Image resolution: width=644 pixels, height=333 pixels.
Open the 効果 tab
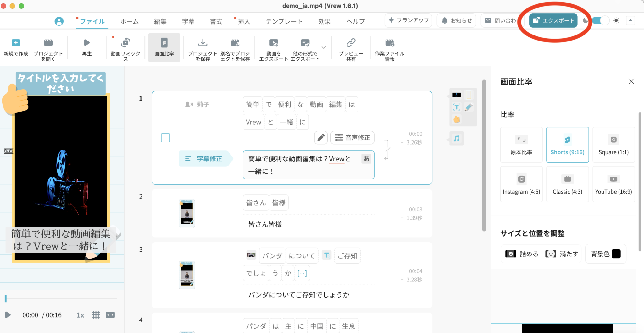point(325,21)
